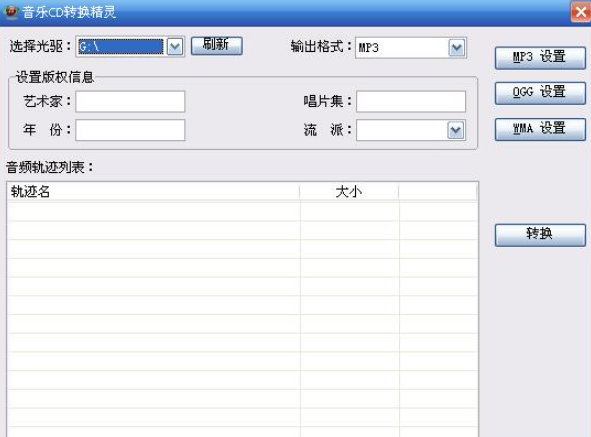Expand the 流派 genre dropdown arrow
Screen dimensions: 591x437
click(456, 130)
